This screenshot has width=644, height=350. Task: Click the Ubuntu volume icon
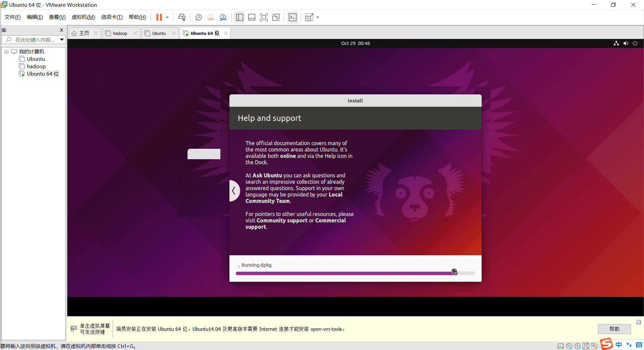click(626, 43)
